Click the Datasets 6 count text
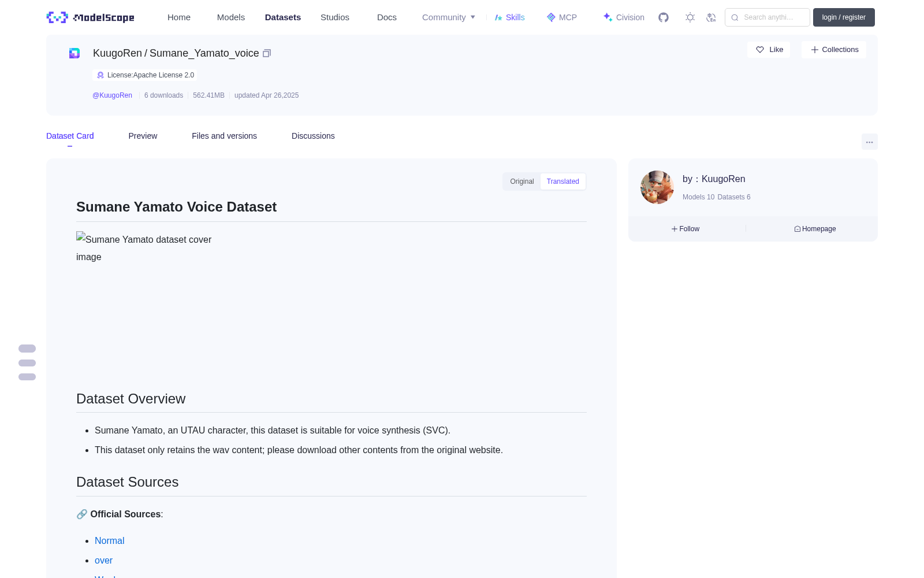 [x=734, y=197]
